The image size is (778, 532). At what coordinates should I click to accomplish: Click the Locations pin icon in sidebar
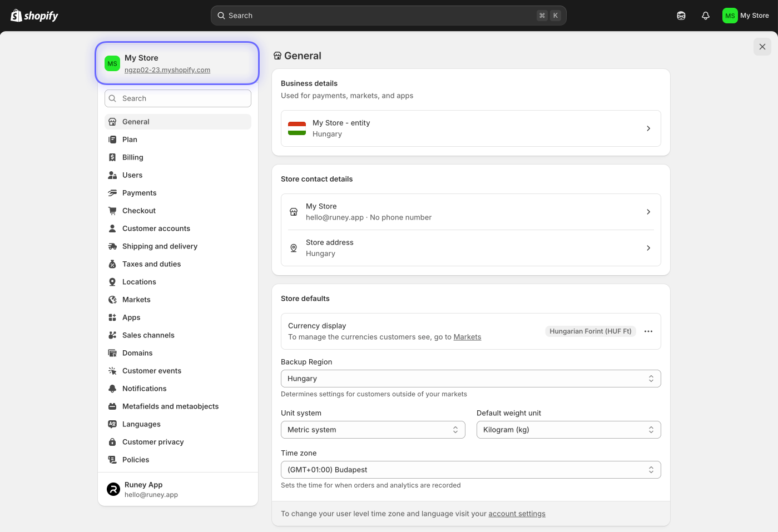coord(112,282)
